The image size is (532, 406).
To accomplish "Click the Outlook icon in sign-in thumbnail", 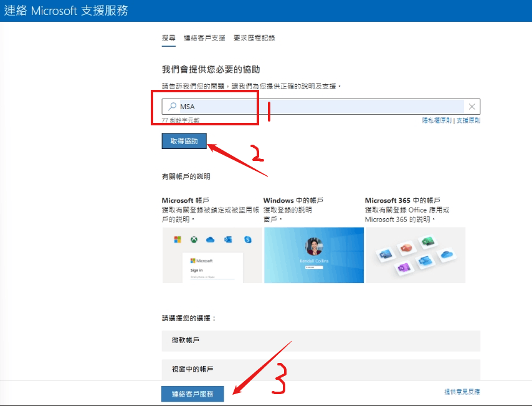I will 228,240.
